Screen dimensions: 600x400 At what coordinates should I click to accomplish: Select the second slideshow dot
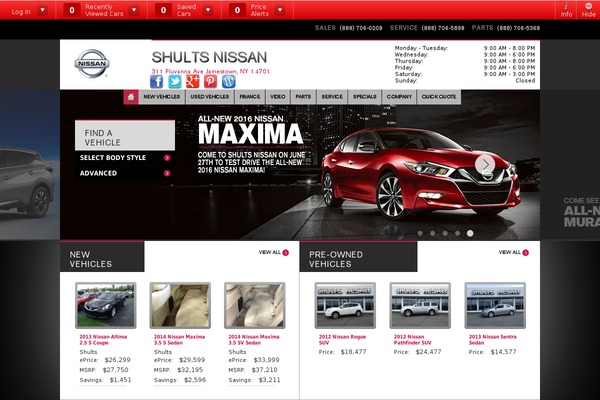coord(432,233)
